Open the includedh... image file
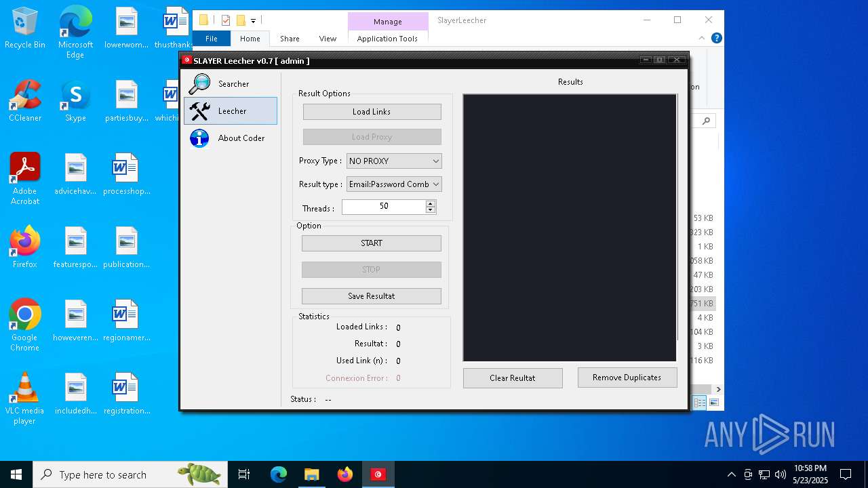868x488 pixels. click(x=75, y=394)
